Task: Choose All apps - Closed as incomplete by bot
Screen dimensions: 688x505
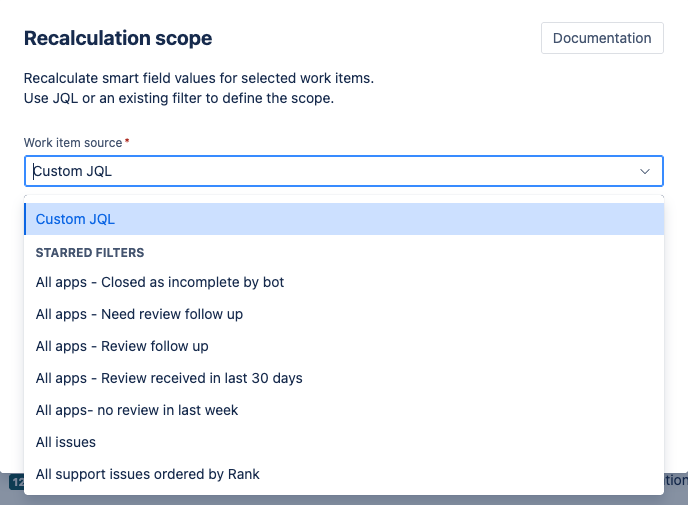Action: tap(160, 282)
